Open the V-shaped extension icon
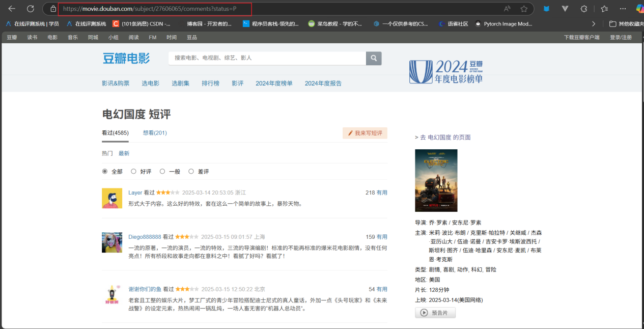The width and height of the screenshot is (644, 329). pos(565,9)
